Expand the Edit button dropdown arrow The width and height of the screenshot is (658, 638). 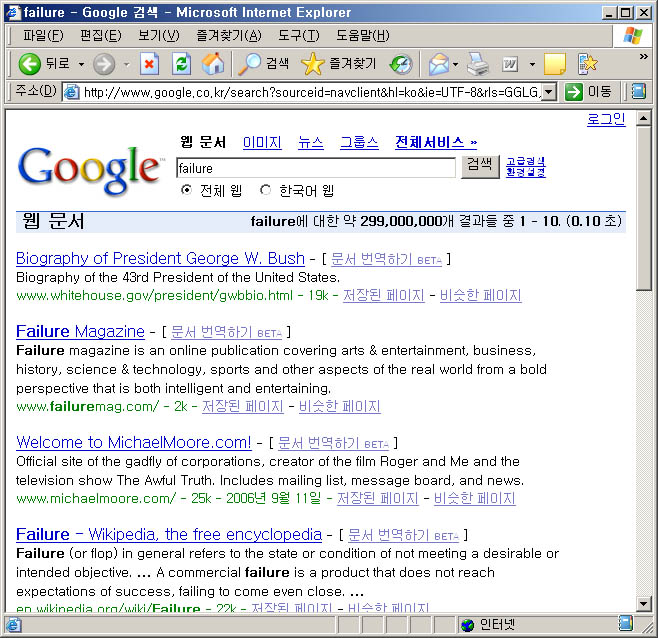pos(533,64)
